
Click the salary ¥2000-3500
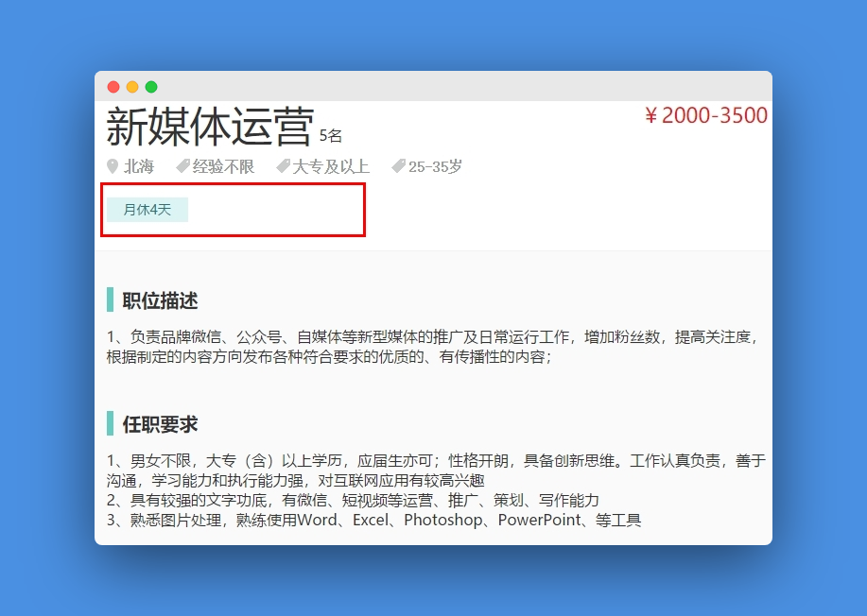(x=706, y=115)
